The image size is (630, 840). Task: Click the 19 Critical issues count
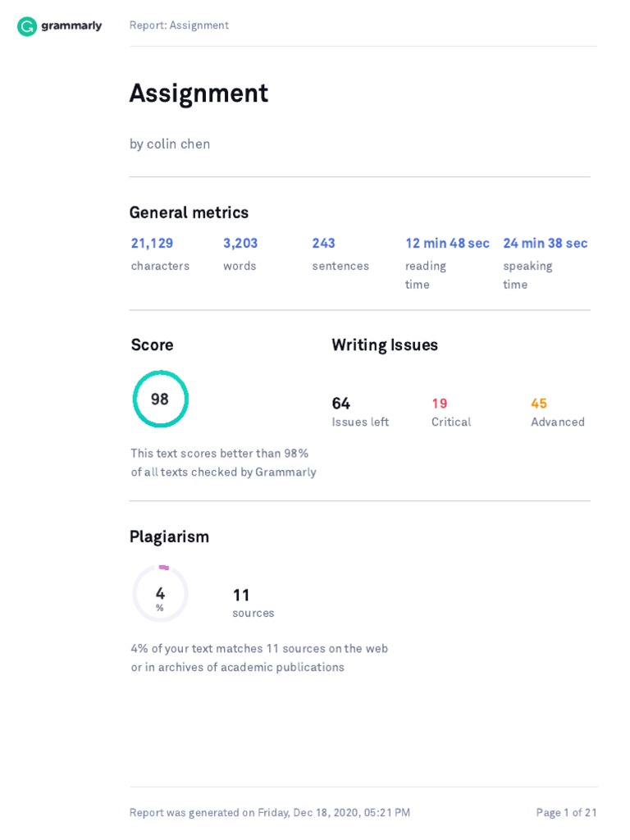click(440, 404)
